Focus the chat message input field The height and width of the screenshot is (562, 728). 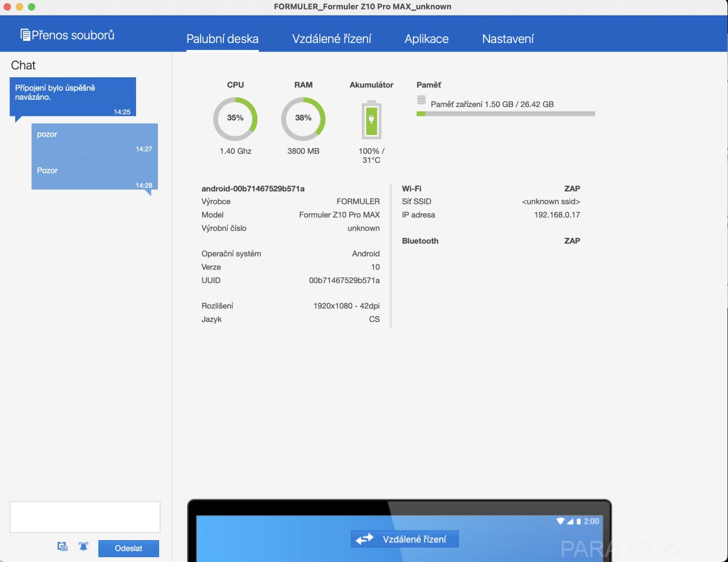point(85,517)
